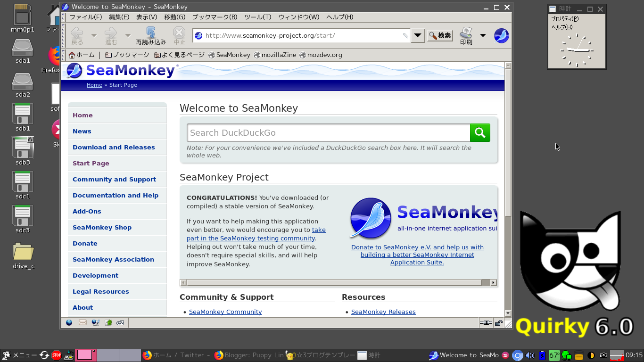Open プロパティ(P) menu in clock window
Image resolution: width=644 pixels, height=362 pixels.
565,19
